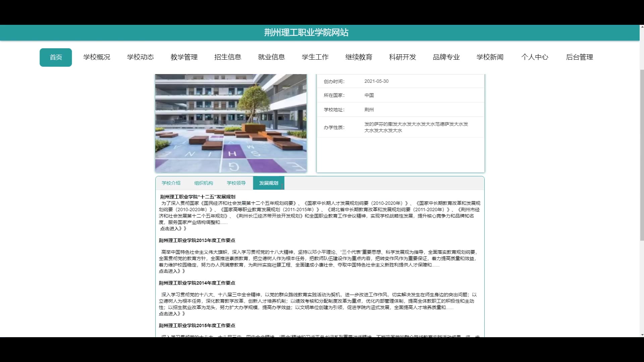This screenshot has height=362, width=644.
Task: Go to 品牌专业 in the navigation
Action: coord(446,57)
